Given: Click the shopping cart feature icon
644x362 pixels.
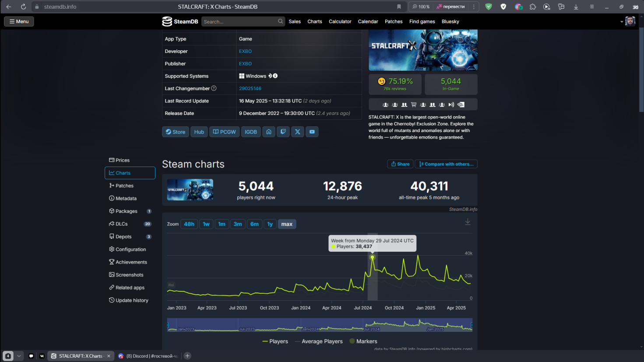Looking at the screenshot, I should click(x=414, y=104).
